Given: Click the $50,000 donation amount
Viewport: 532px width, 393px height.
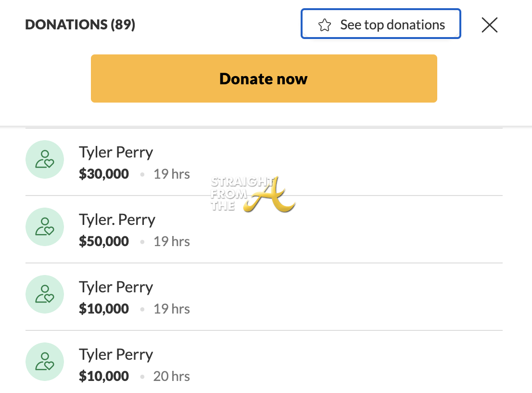Looking at the screenshot, I should click(104, 241).
